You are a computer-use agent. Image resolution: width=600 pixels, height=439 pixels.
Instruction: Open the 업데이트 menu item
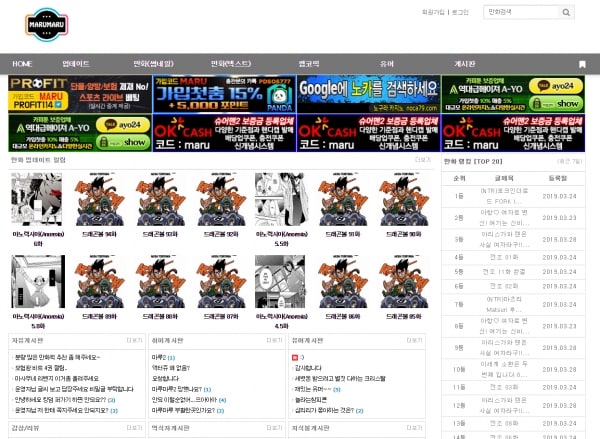(76, 64)
